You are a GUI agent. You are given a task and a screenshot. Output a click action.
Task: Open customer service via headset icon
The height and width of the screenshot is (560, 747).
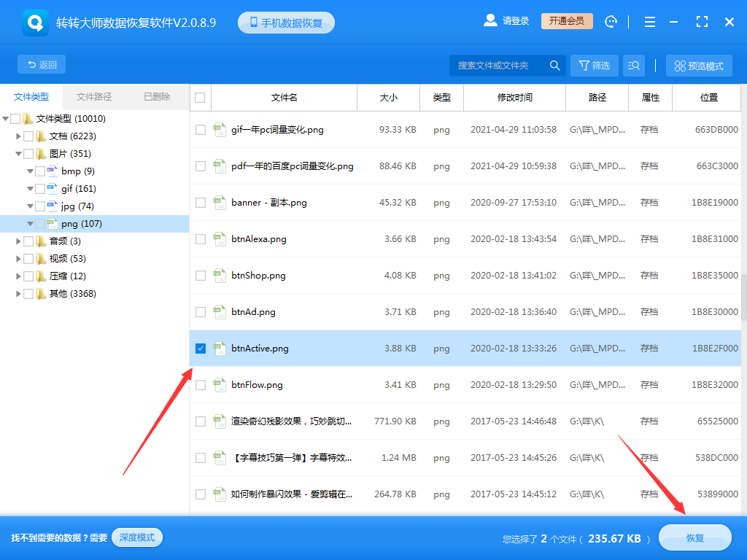[x=611, y=21]
